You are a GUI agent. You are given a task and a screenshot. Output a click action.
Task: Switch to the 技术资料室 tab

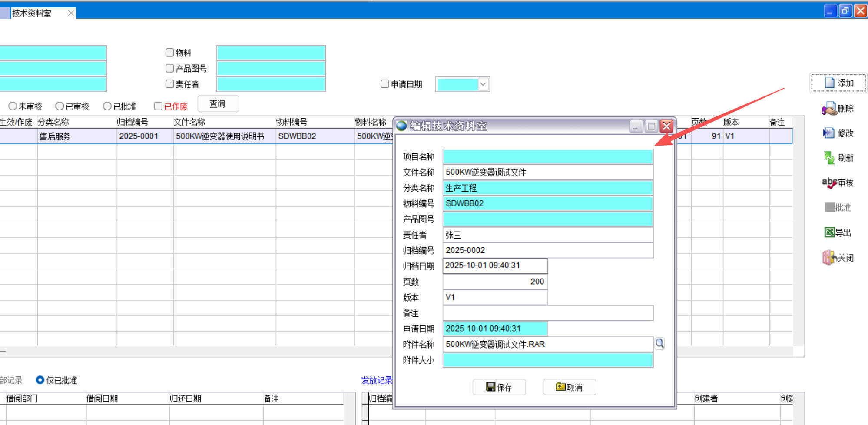(31, 13)
